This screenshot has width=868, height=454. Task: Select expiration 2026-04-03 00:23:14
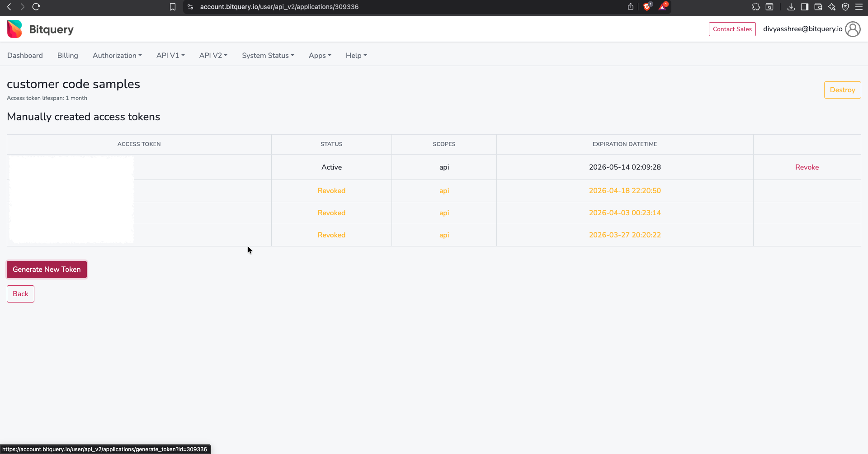click(625, 213)
